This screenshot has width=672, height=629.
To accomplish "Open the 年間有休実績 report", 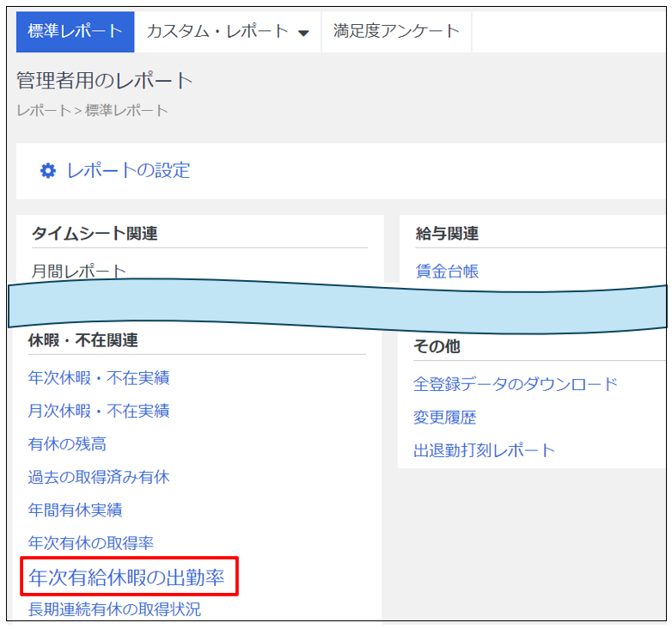I will point(75,510).
